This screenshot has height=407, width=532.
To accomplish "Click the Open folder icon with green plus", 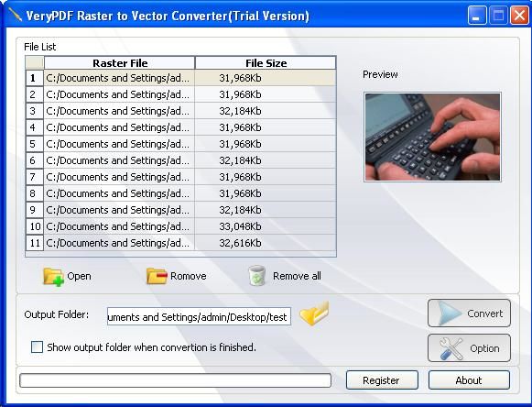I will (53, 277).
